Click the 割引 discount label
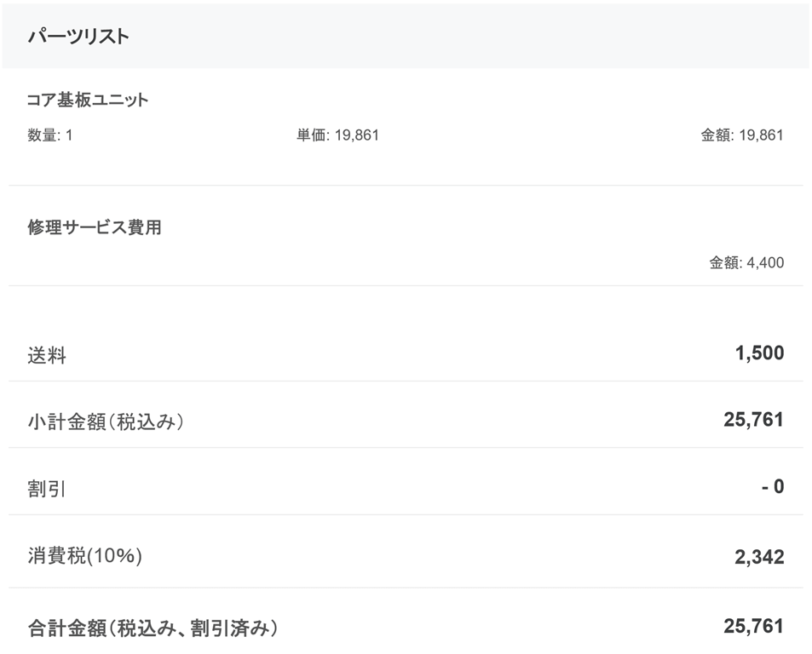Viewport: 812px width, 654px height. [47, 489]
